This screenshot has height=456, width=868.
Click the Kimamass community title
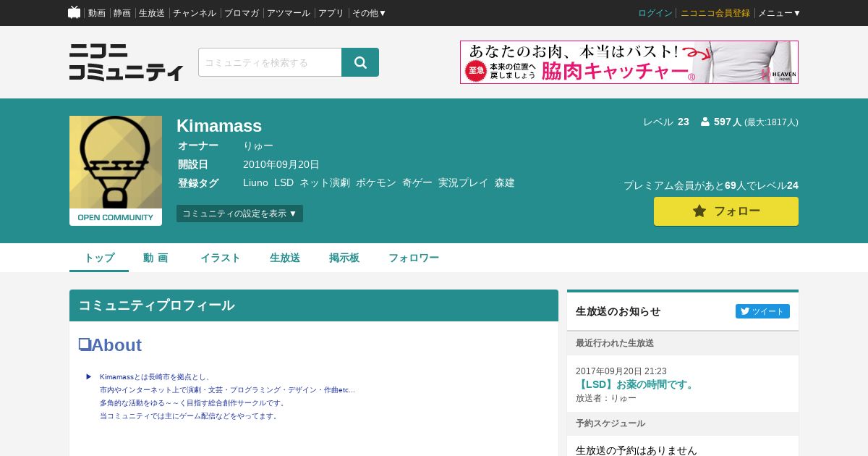point(219,125)
